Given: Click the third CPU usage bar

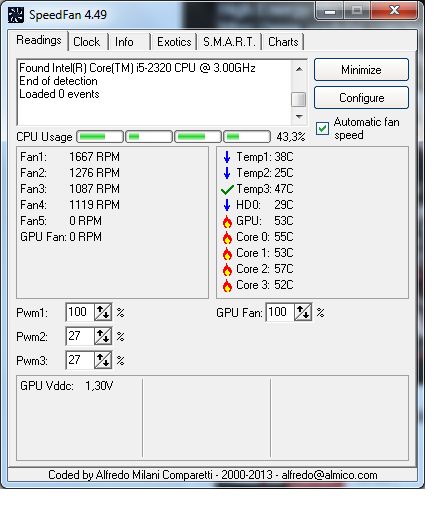Looking at the screenshot, I should pos(198,136).
